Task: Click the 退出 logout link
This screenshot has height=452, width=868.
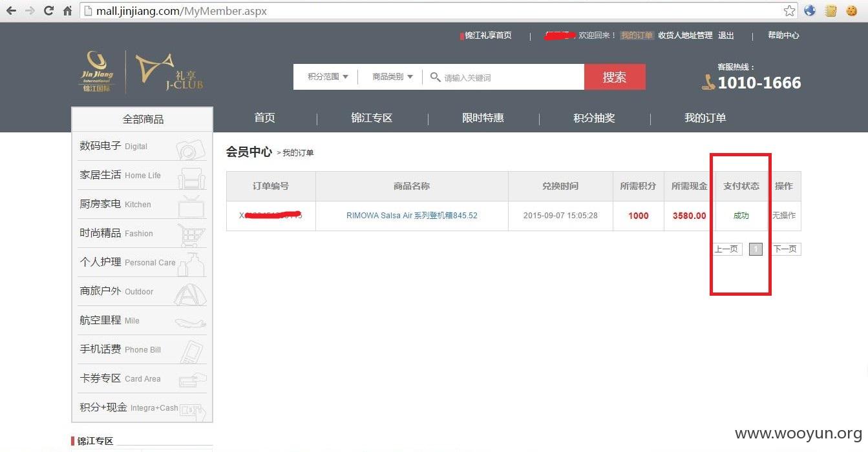Action: 726,36
